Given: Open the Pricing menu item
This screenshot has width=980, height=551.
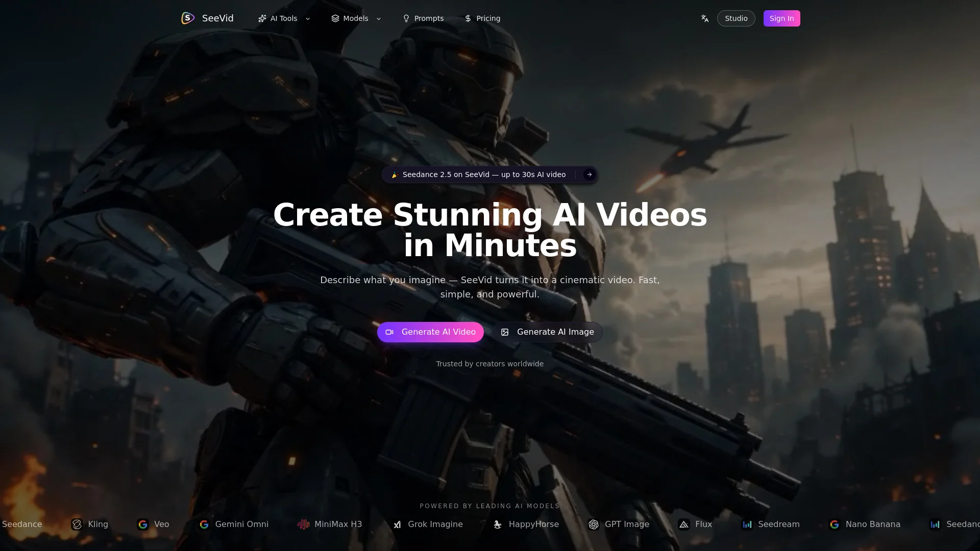Looking at the screenshot, I should [482, 18].
